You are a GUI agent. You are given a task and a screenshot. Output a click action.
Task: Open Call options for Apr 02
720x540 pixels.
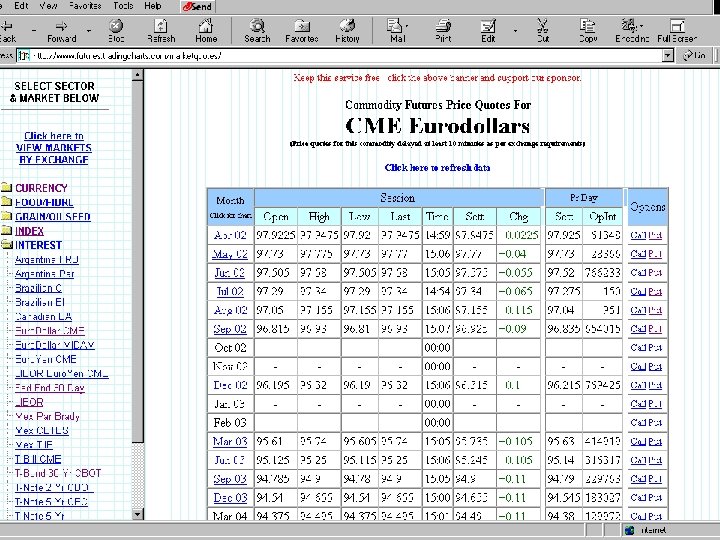tap(638, 235)
